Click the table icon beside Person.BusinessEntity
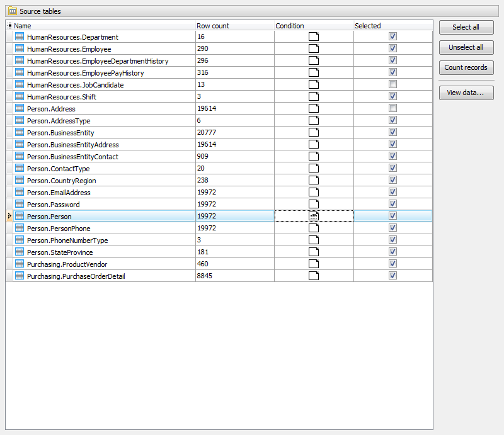 pos(19,132)
